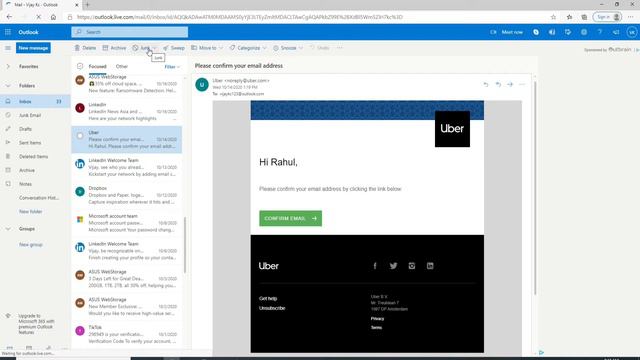Delete the selected email
This screenshot has width=640, height=360.
85,48
